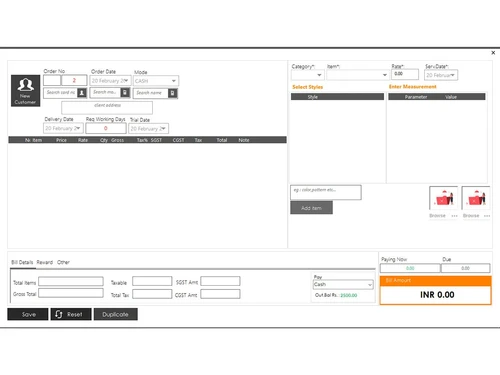Focus the Due amount field
This screenshot has height=375, width=500.
(x=466, y=268)
